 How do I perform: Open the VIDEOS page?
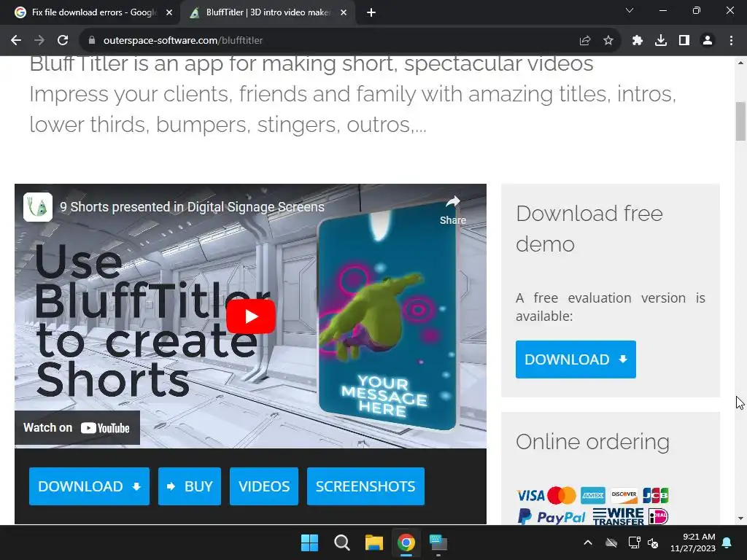coord(264,486)
